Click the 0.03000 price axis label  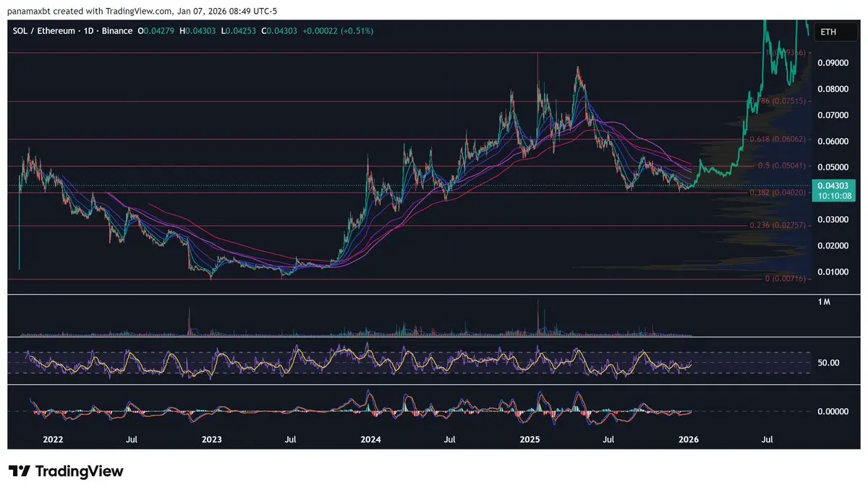(833, 219)
